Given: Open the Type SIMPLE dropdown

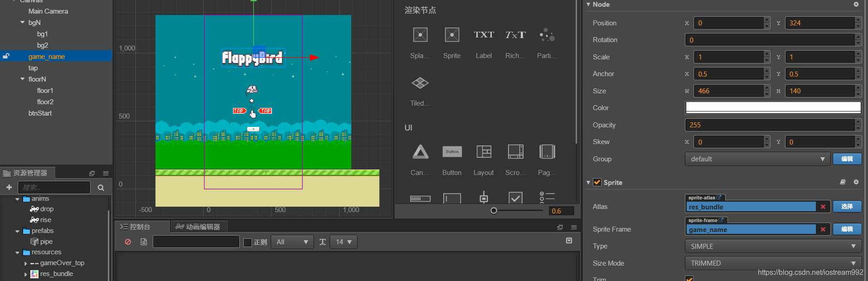Looking at the screenshot, I should coord(773,246).
